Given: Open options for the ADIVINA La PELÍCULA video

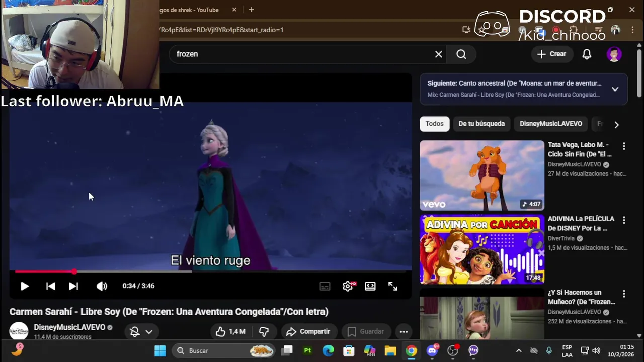Looking at the screenshot, I should [x=624, y=220].
